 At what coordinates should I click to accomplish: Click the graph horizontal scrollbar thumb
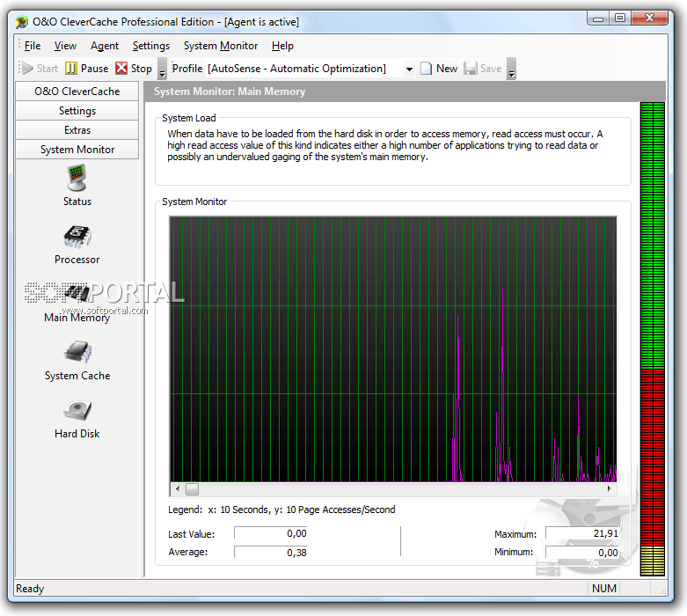(192, 489)
